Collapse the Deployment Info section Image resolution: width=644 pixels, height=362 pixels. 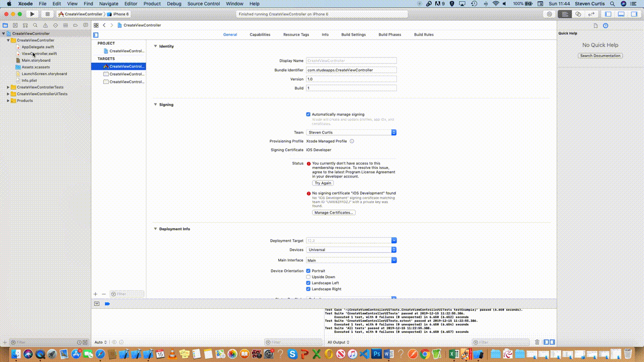tap(155, 229)
